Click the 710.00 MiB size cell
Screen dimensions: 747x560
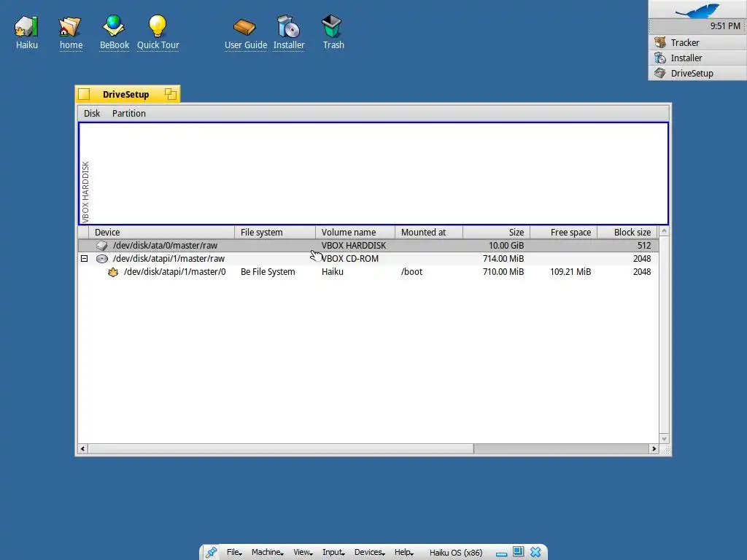point(503,272)
